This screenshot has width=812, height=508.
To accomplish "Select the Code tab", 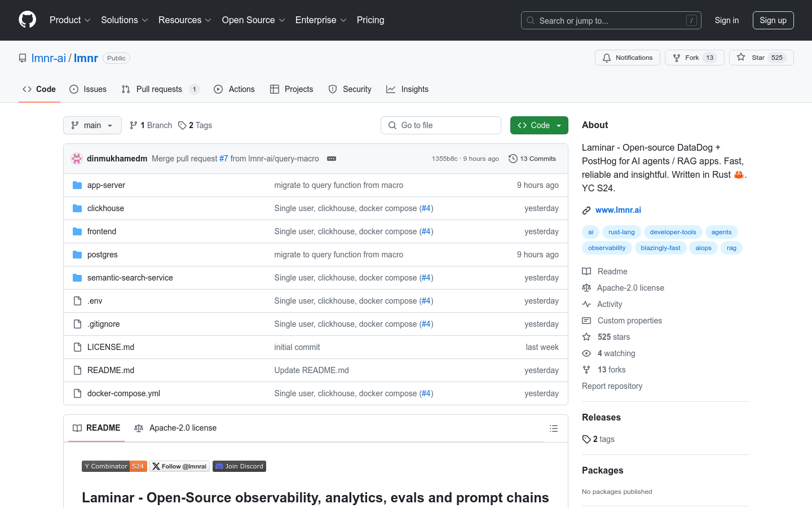I will (x=39, y=89).
